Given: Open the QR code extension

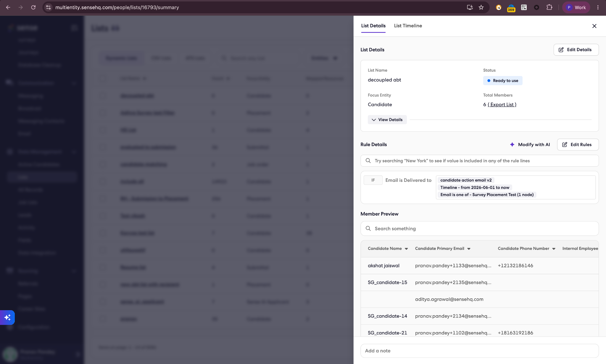Looking at the screenshot, I should click(x=524, y=7).
